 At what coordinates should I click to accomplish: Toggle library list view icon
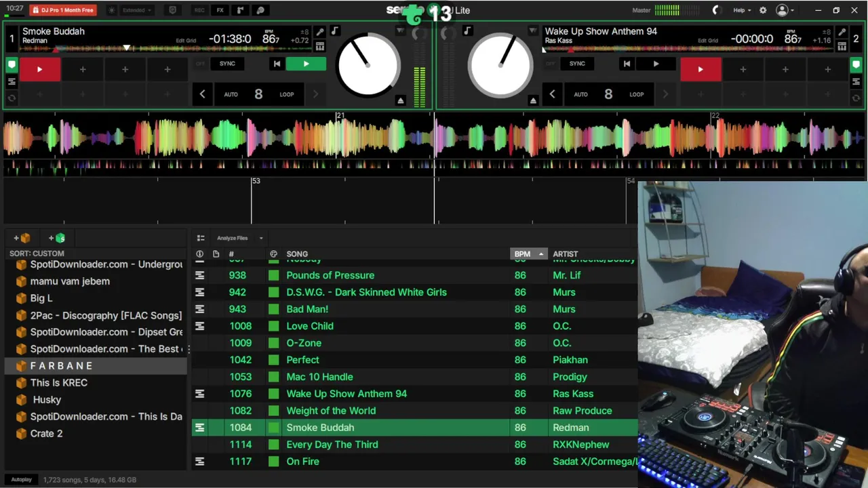click(201, 238)
